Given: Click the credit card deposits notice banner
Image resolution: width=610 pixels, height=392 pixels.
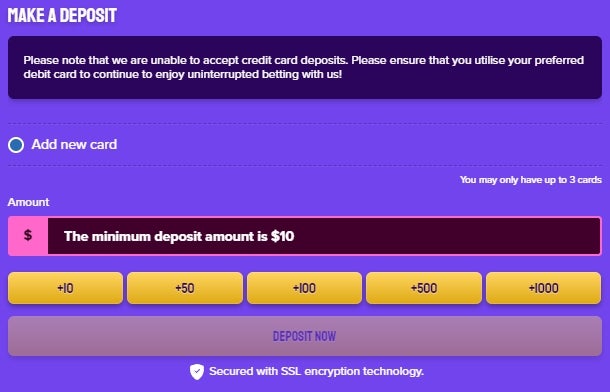Looking at the screenshot, I should pyautogui.click(x=305, y=67).
